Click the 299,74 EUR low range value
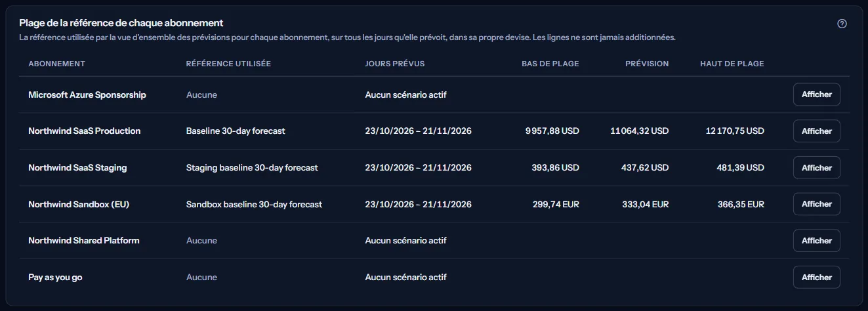868x311 pixels. click(556, 204)
